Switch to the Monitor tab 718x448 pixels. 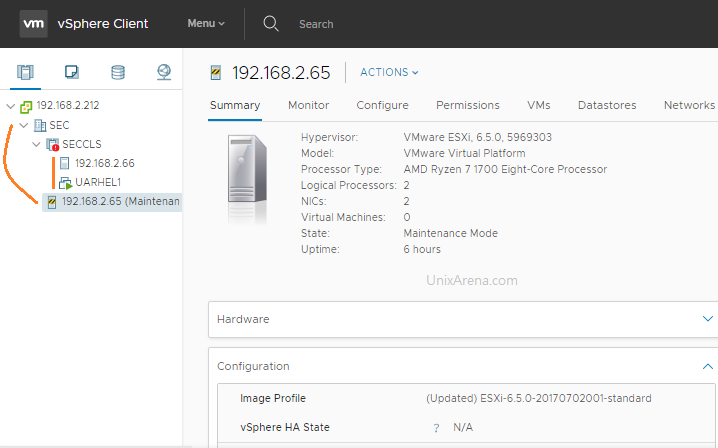[309, 105]
